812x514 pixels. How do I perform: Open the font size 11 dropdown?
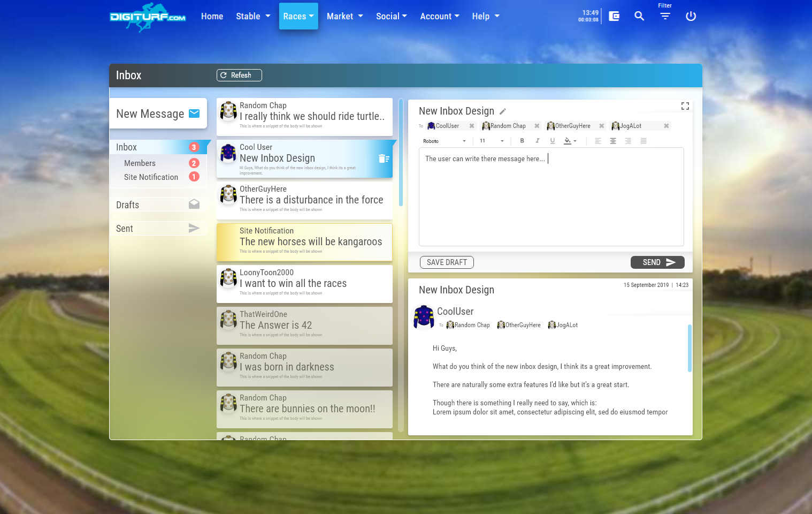coord(492,141)
